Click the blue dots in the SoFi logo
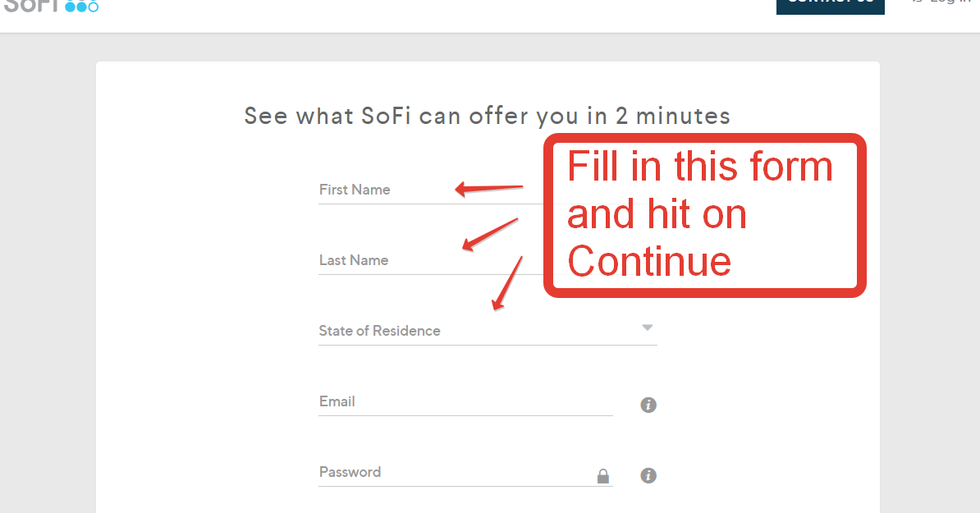The height and width of the screenshot is (513, 980). pyautogui.click(x=82, y=7)
